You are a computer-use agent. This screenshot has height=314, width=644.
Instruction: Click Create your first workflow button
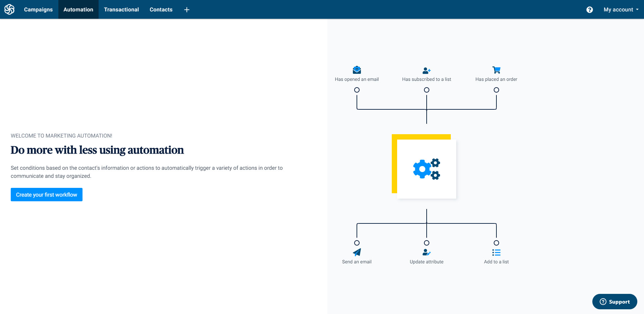pyautogui.click(x=47, y=195)
